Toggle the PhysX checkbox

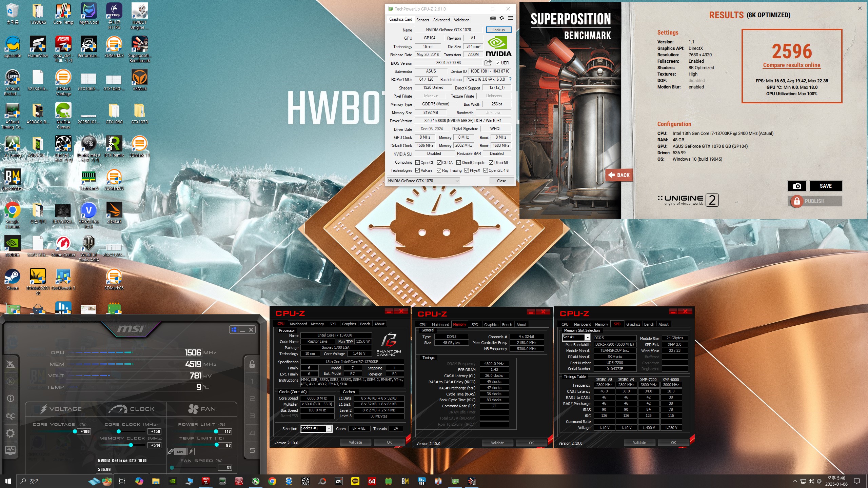click(467, 170)
